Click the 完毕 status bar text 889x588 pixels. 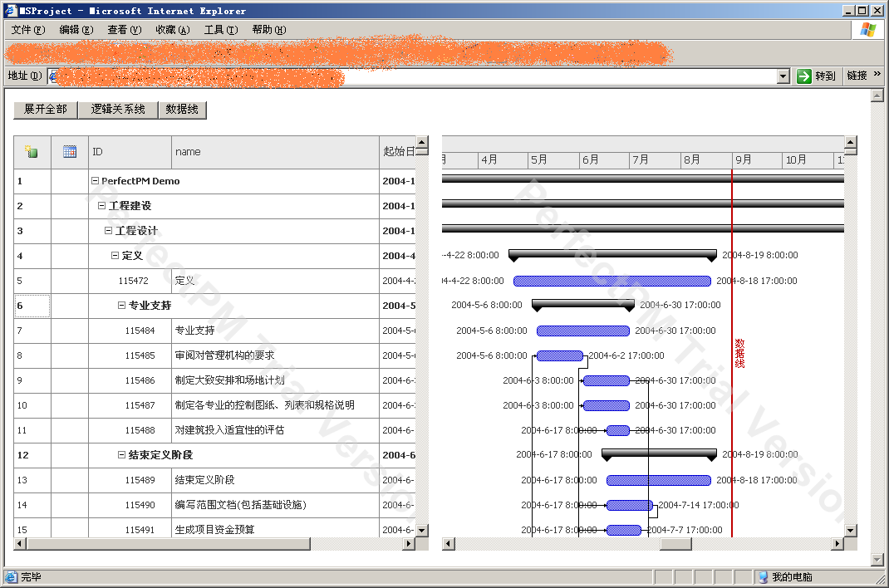[x=32, y=576]
